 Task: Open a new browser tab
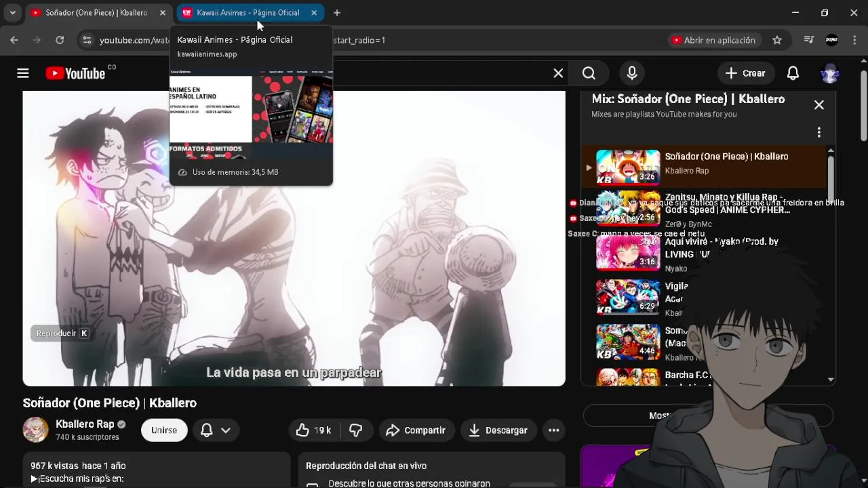pyautogui.click(x=337, y=13)
